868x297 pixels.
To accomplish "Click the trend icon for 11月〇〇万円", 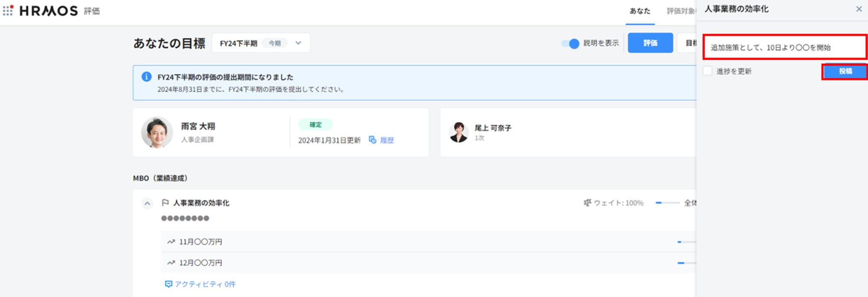I will click(171, 242).
